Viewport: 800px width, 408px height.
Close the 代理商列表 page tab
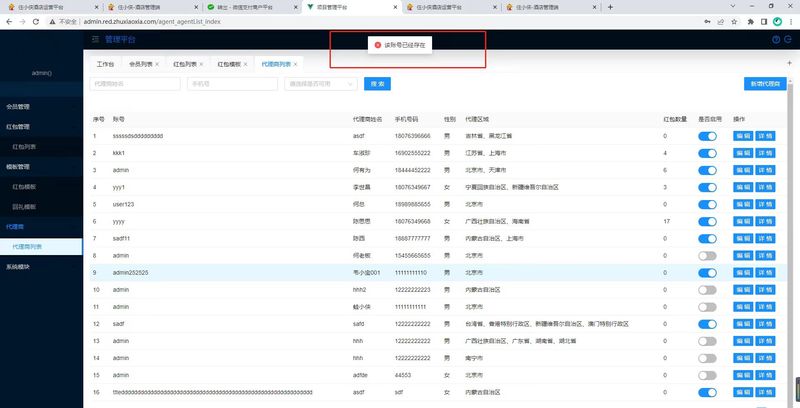coord(295,64)
